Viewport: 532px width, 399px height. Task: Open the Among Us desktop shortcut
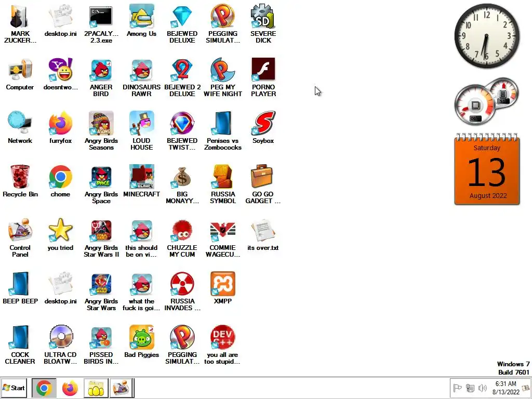141,20
